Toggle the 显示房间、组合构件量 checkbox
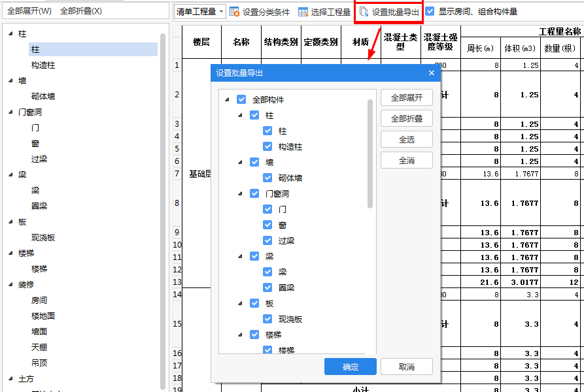Image resolution: width=584 pixels, height=392 pixels. (430, 11)
